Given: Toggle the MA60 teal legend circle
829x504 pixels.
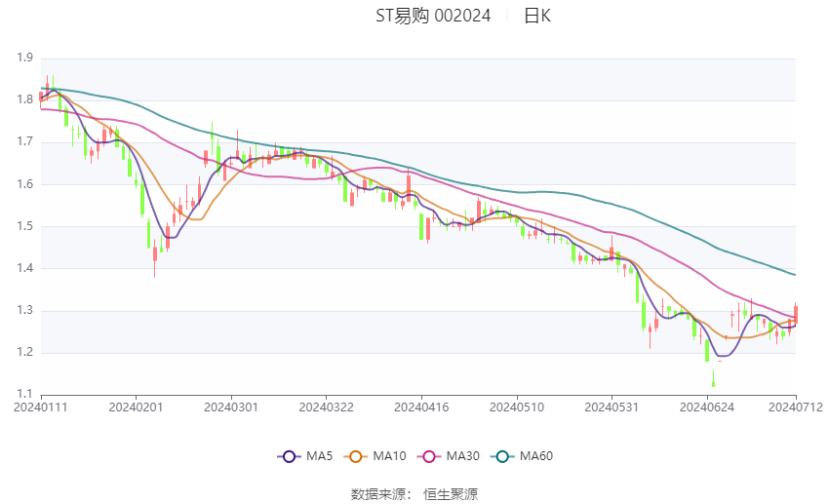Looking at the screenshot, I should [x=502, y=456].
